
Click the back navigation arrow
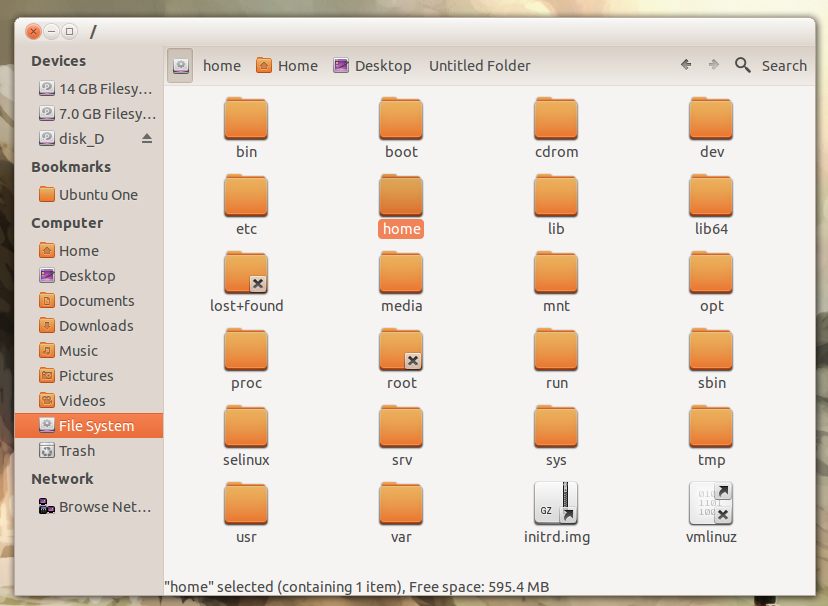point(686,65)
